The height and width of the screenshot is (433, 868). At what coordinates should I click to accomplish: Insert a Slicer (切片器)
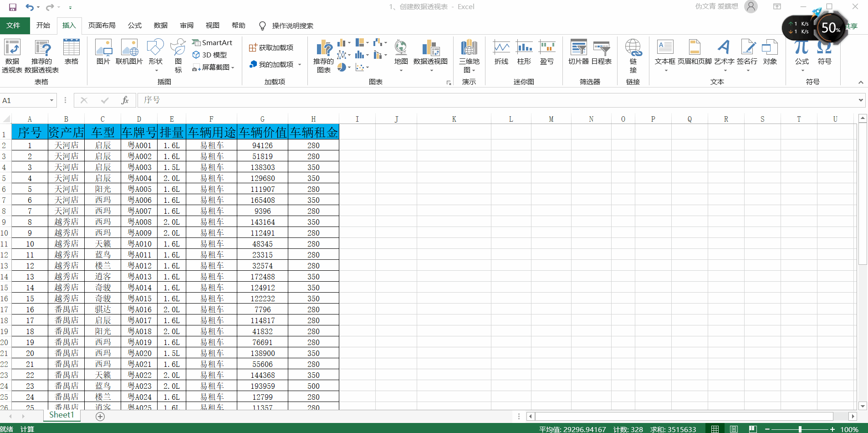point(578,52)
